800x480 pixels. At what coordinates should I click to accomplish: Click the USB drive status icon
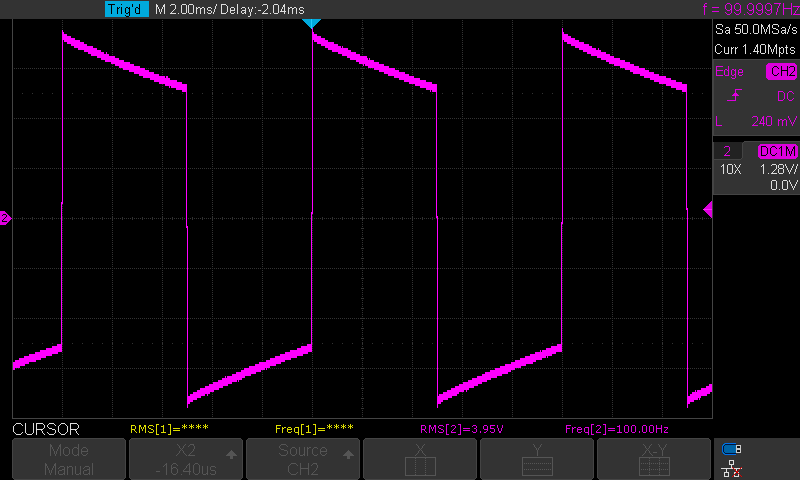[732, 449]
